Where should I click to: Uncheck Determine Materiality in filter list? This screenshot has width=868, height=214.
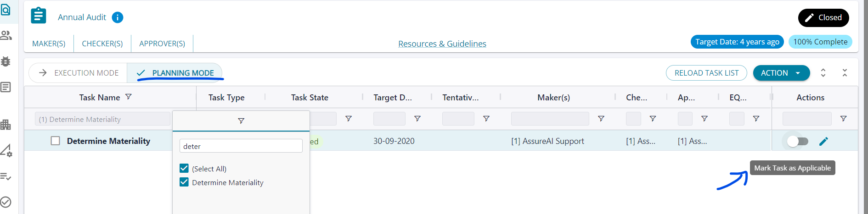click(184, 182)
